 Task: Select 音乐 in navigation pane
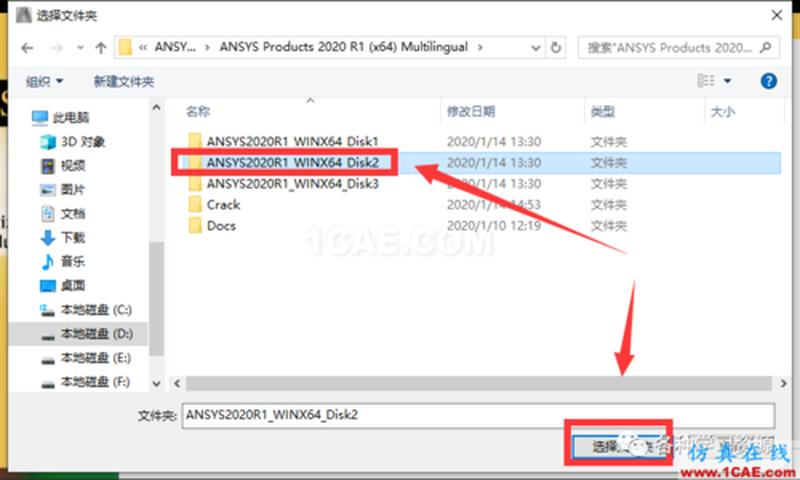click(x=62, y=261)
